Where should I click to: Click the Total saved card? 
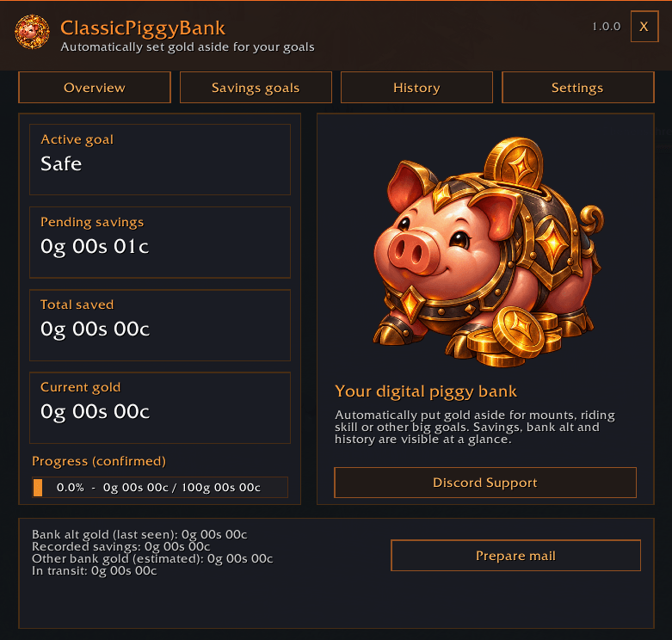pos(160,324)
